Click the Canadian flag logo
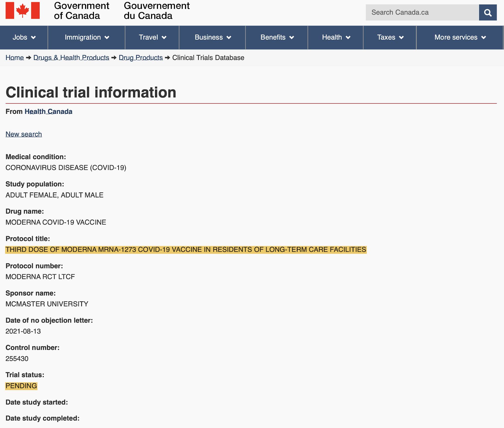This screenshot has width=504, height=428. click(x=23, y=11)
